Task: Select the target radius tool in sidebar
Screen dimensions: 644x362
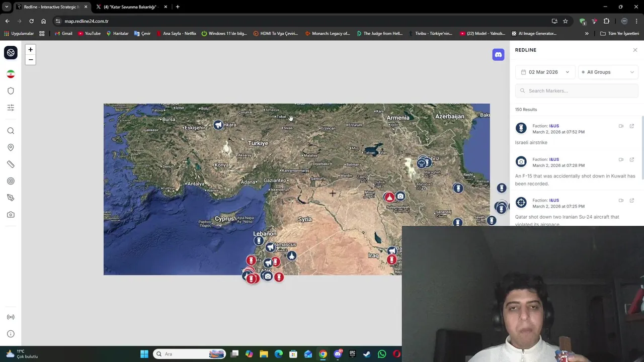Action: (11, 181)
